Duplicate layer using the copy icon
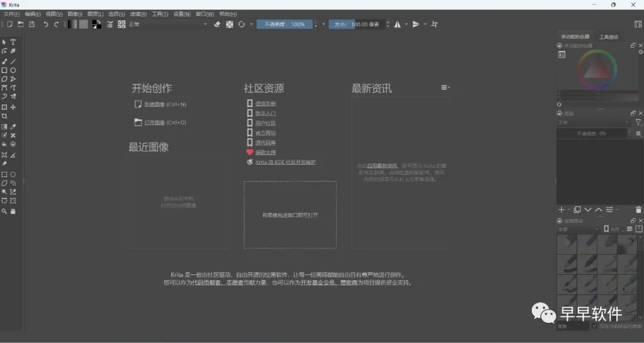 [577, 210]
